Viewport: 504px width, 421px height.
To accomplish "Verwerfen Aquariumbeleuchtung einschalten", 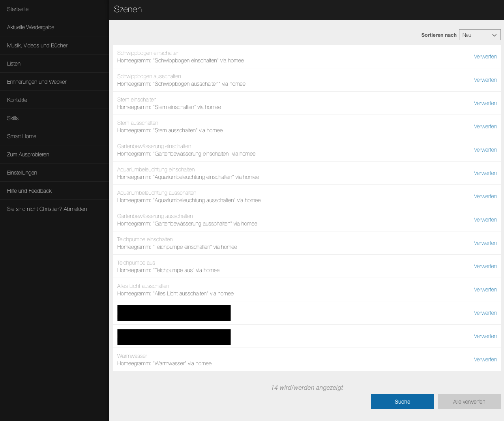I will tap(485, 173).
